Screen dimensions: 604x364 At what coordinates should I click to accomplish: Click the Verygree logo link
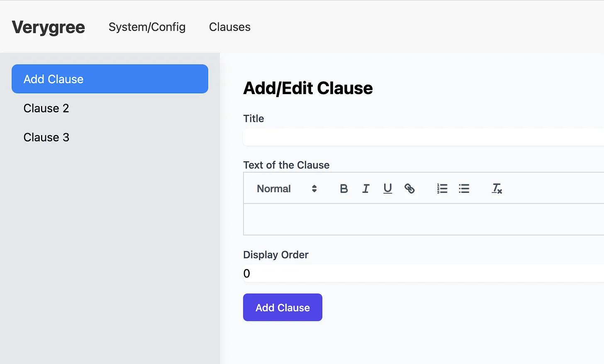click(48, 27)
